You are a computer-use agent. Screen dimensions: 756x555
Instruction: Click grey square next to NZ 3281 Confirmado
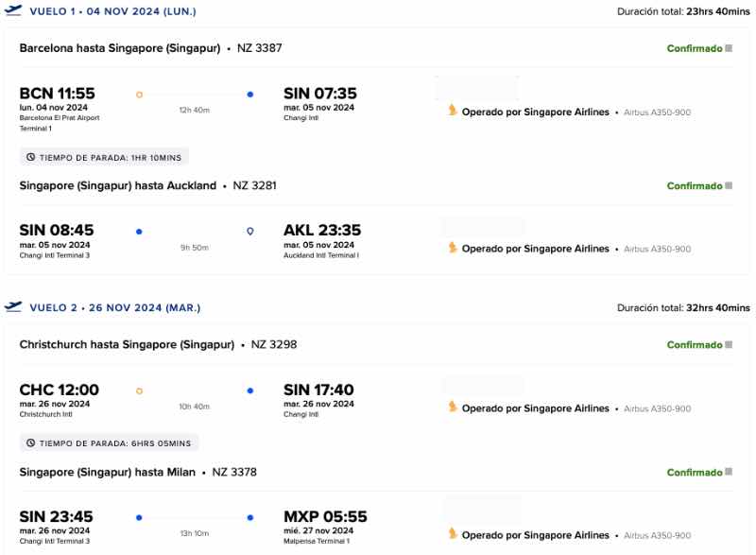coord(729,185)
